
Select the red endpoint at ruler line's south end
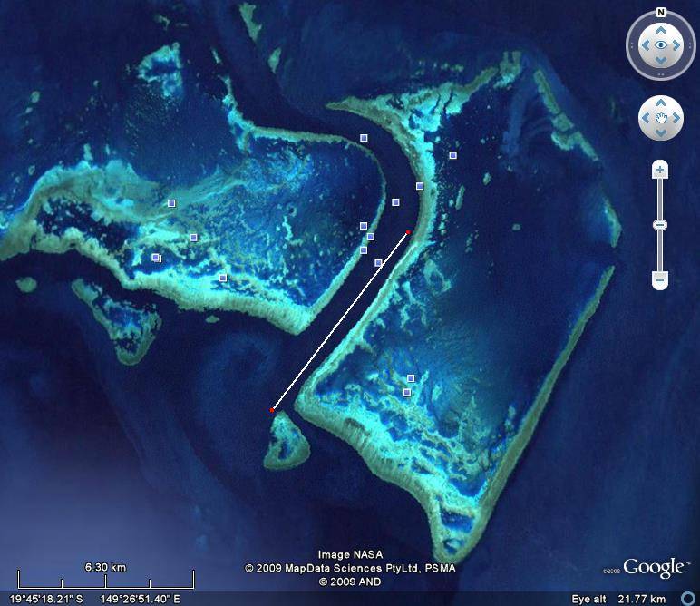(272, 411)
